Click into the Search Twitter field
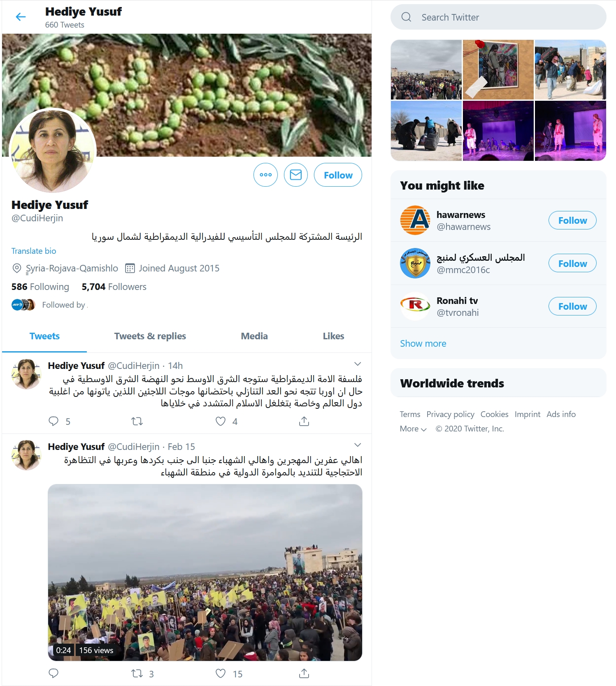The width and height of the screenshot is (616, 686). (x=498, y=17)
